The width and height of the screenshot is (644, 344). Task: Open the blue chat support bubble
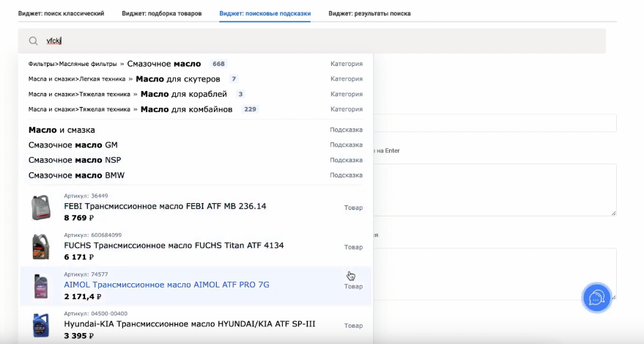tap(596, 297)
